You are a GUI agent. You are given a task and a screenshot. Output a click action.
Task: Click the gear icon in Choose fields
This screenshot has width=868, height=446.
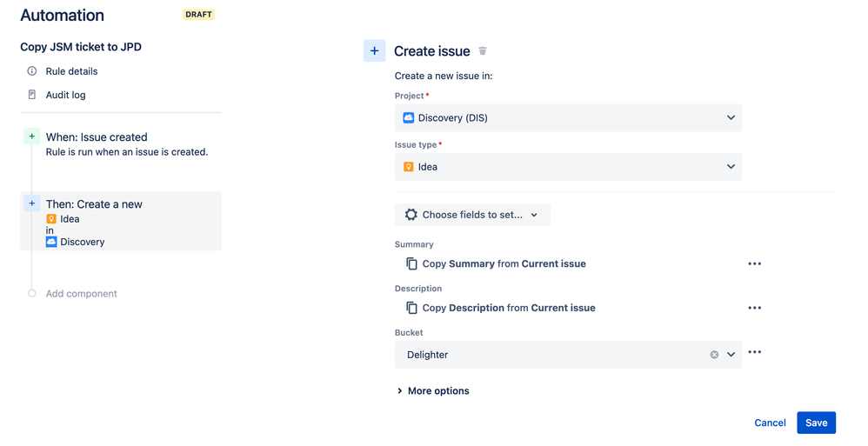point(411,215)
